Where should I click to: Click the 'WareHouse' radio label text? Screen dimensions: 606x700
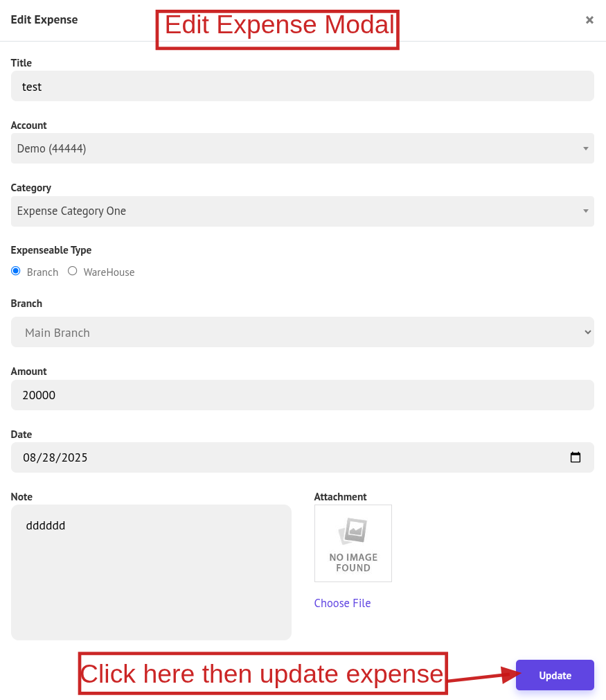point(109,272)
